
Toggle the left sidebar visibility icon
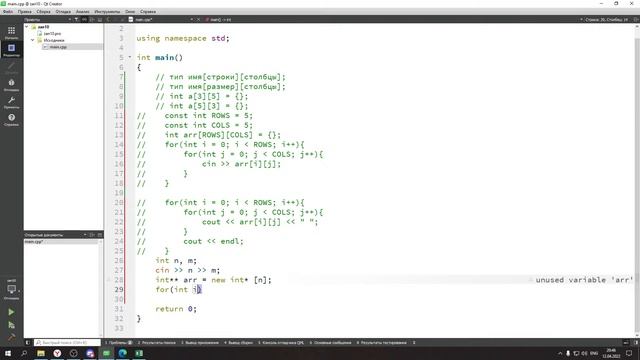[27, 342]
